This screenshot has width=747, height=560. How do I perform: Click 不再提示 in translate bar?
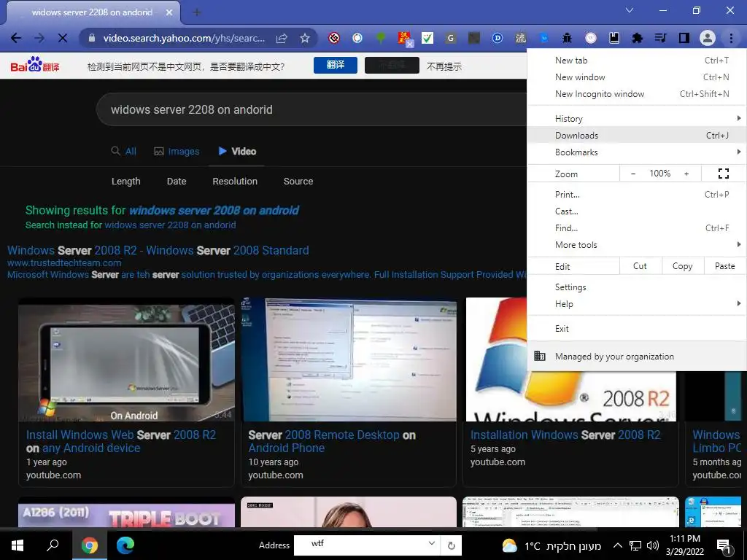click(444, 66)
